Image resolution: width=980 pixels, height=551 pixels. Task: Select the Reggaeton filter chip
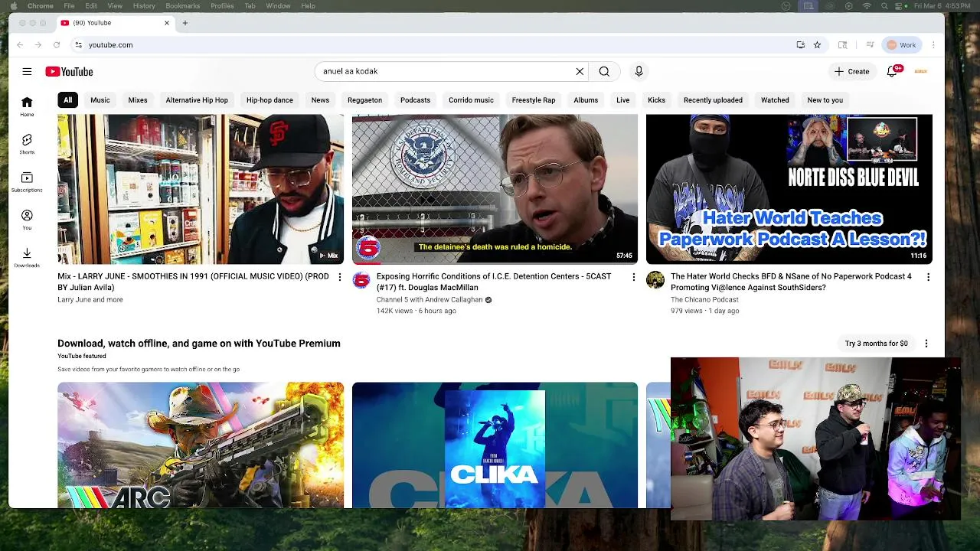364,100
